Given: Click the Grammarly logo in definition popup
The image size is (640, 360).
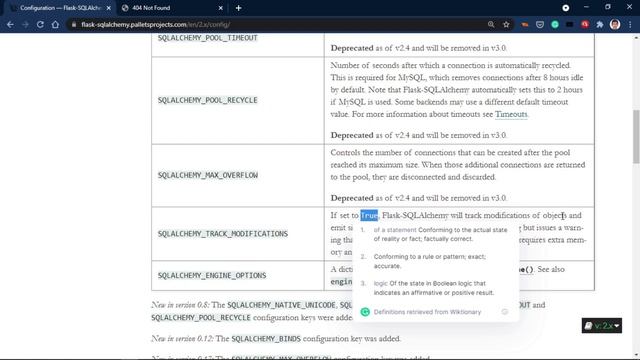Looking at the screenshot, I should click(x=365, y=312).
